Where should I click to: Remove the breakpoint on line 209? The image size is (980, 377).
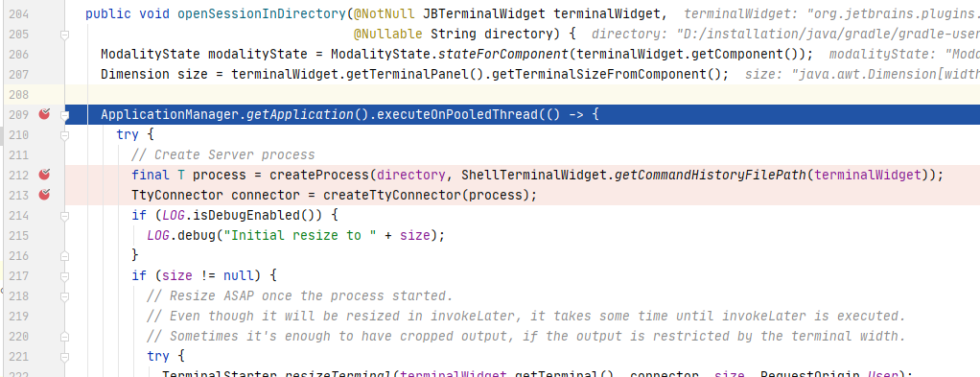44,114
